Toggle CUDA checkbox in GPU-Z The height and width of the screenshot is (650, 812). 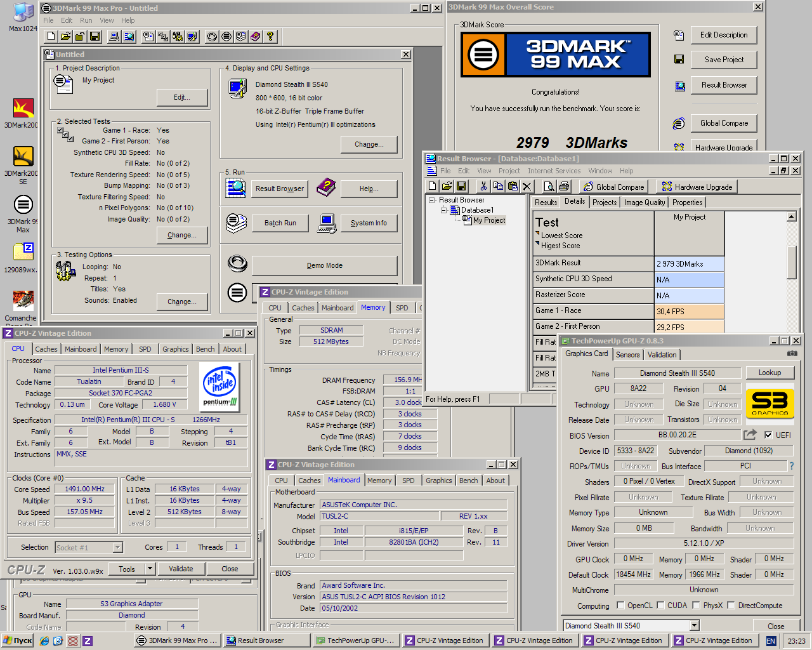coord(660,605)
